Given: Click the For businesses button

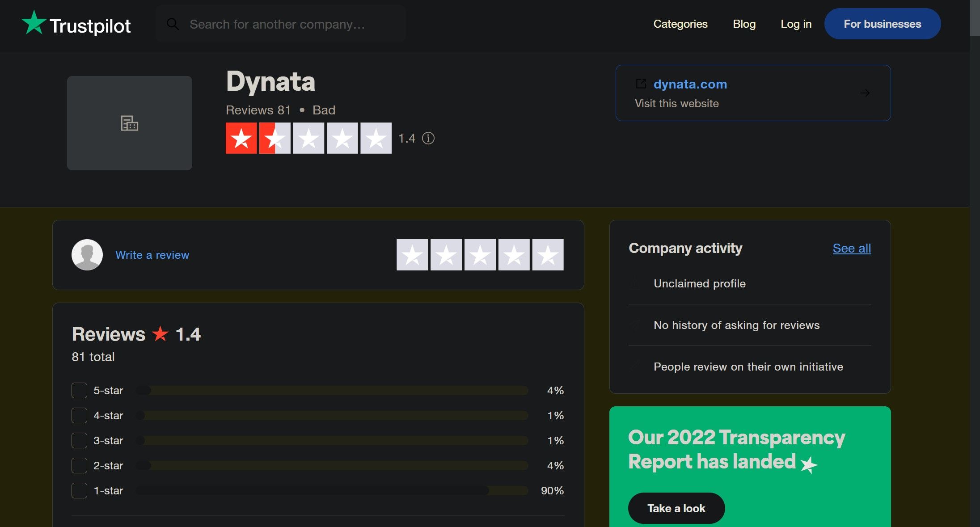Looking at the screenshot, I should click(882, 24).
